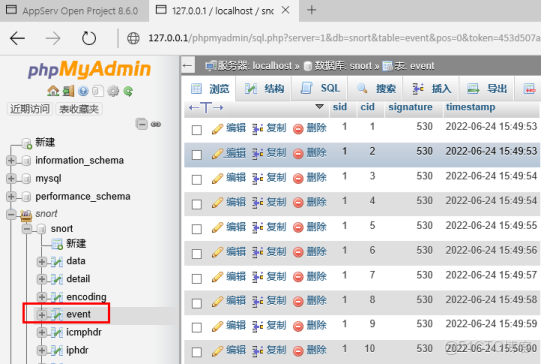Click the edit pencil for cid 1
The image size is (542, 364).
[x=217, y=129]
